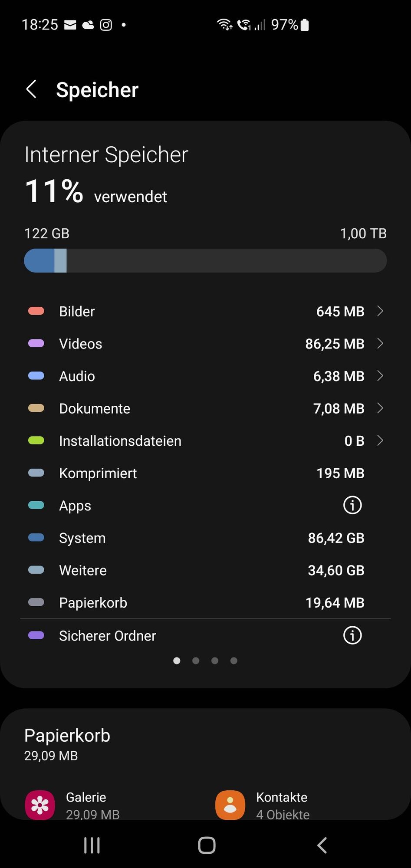Tap the info icon next to Sicherer Ordner

pyautogui.click(x=352, y=635)
